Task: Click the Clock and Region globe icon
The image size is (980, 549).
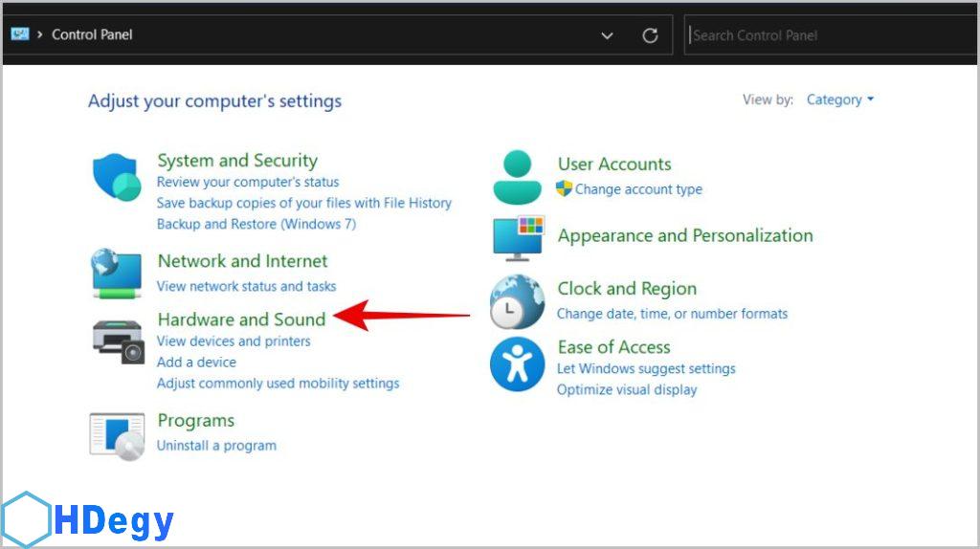Action: click(517, 301)
